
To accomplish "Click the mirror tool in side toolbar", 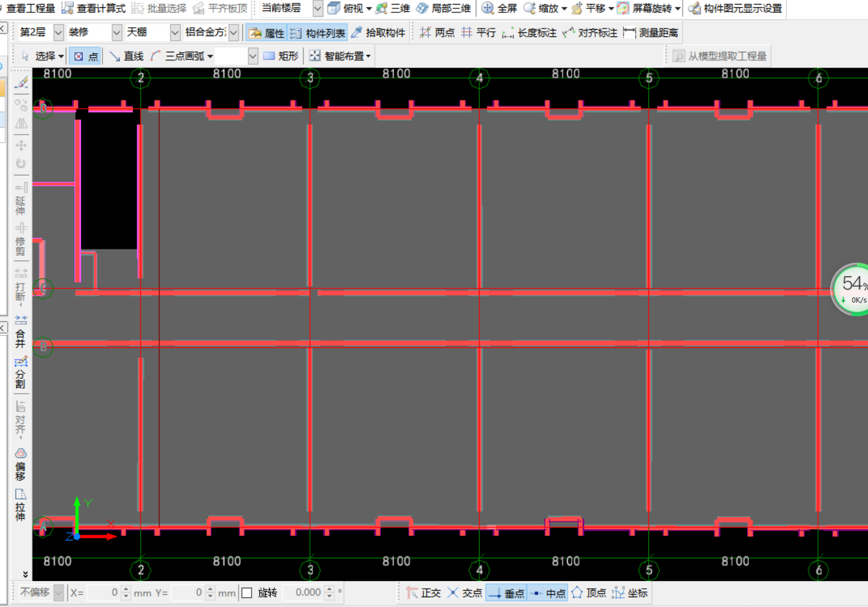I will point(21,124).
